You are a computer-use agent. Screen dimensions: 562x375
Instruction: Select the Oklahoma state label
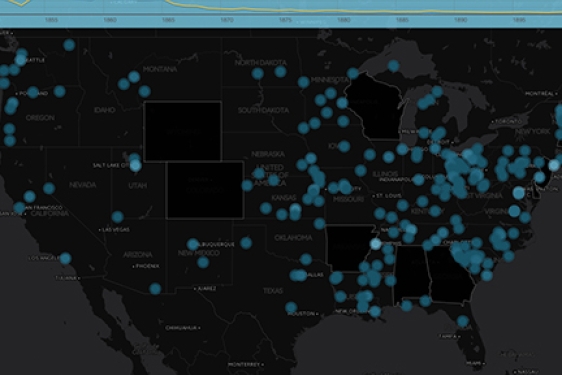[x=293, y=238]
